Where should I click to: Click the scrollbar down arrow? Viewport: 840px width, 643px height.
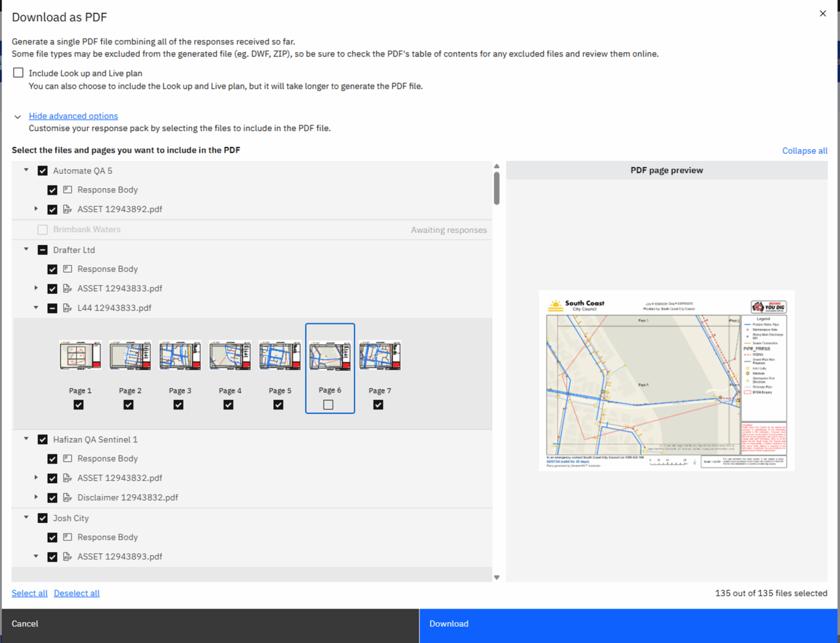(x=497, y=576)
